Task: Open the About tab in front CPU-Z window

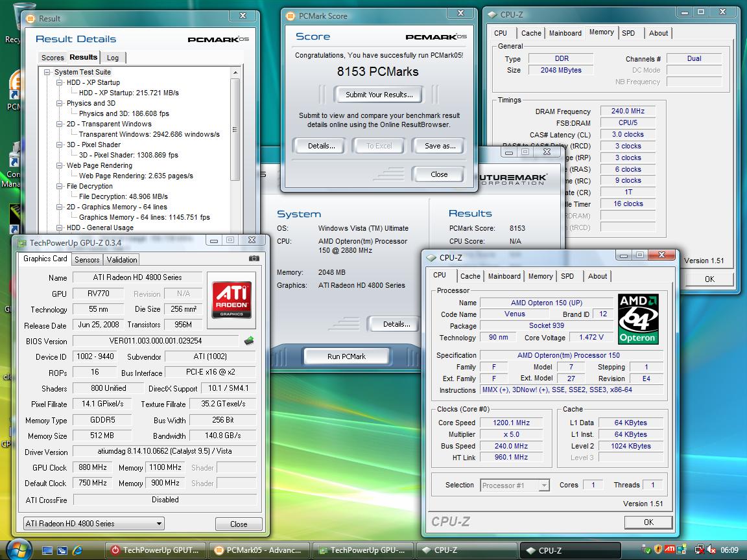Action: click(x=597, y=276)
